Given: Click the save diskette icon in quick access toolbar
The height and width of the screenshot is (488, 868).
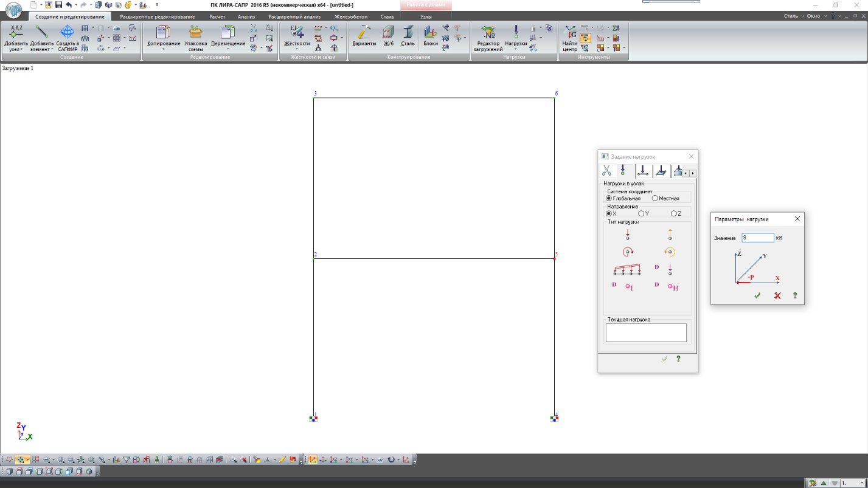Looking at the screenshot, I should [x=58, y=4].
